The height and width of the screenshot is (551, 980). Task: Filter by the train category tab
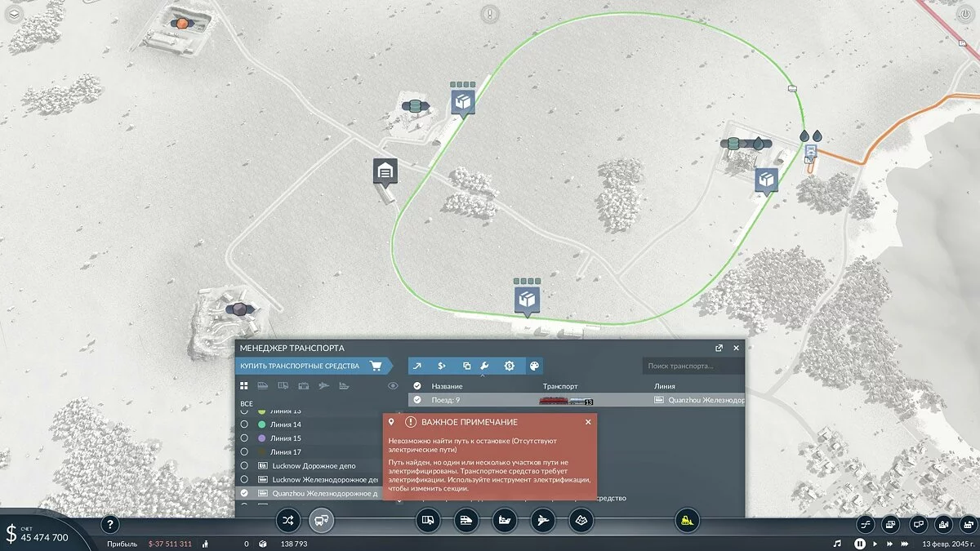pos(262,385)
